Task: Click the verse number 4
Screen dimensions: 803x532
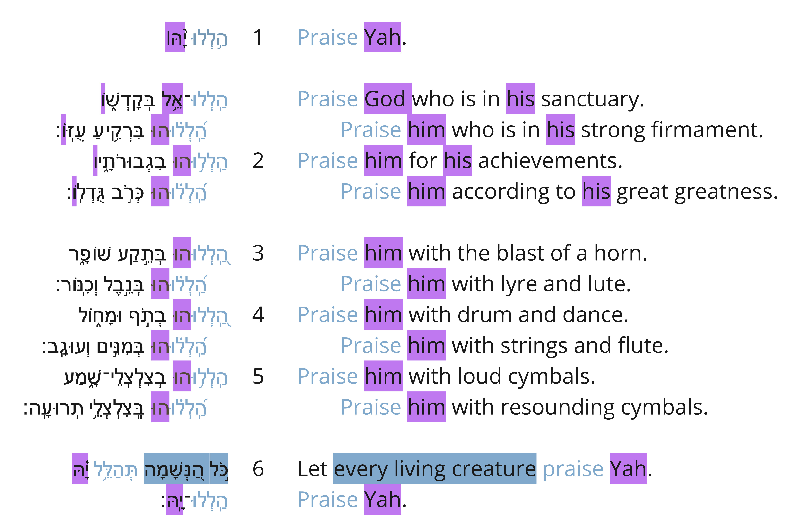Action: coord(258,315)
